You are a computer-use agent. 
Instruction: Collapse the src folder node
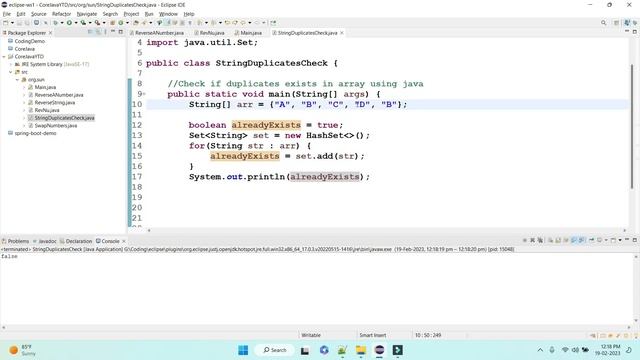[x=11, y=72]
